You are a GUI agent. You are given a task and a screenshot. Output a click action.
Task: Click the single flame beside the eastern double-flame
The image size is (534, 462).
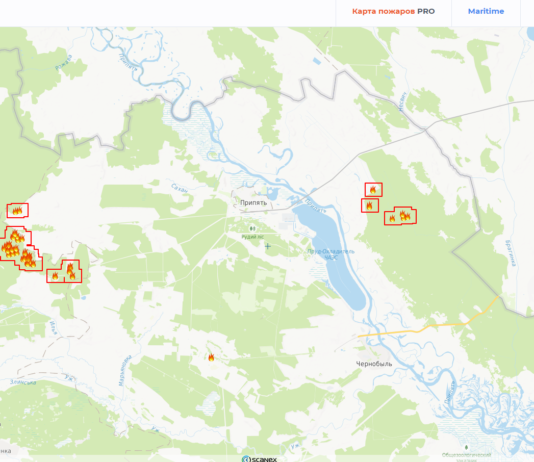(x=392, y=218)
